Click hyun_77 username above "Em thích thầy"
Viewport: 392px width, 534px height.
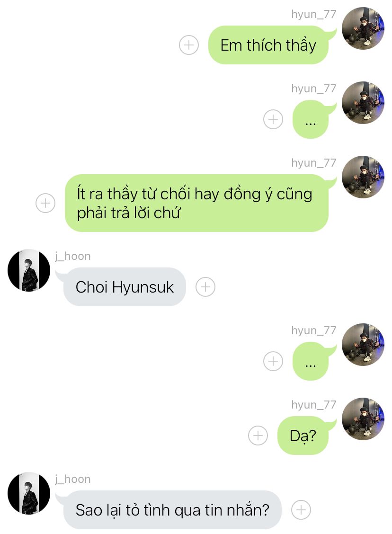click(314, 14)
